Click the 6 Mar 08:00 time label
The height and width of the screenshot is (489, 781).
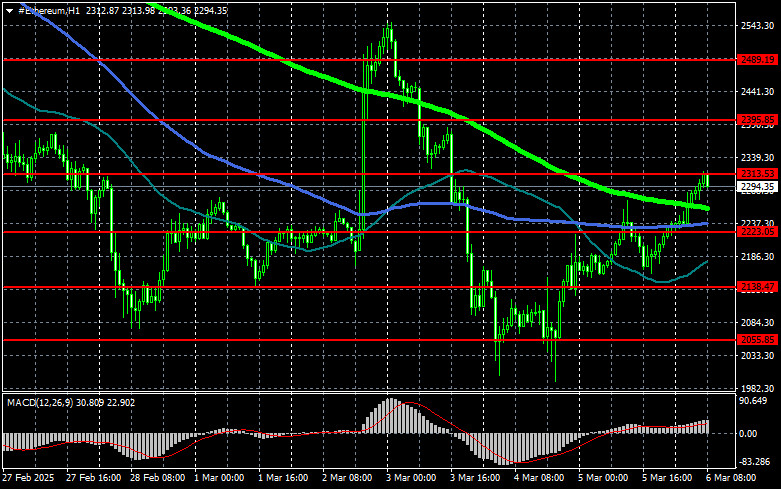[x=731, y=478]
